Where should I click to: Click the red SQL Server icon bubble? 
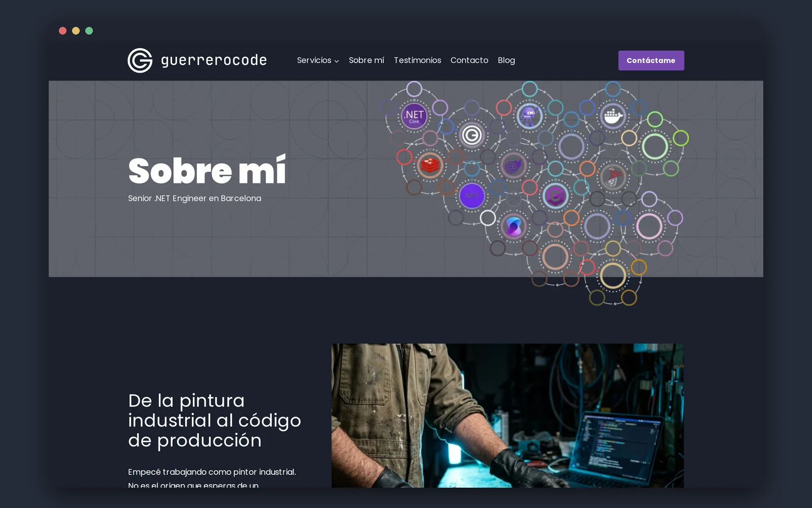613,177
